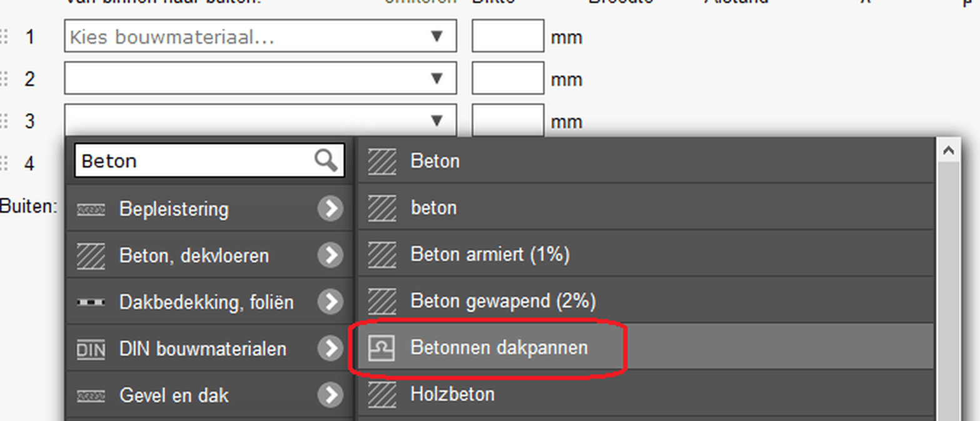Expand the Dakbedekking, foliën category arrow

pyautogui.click(x=330, y=302)
